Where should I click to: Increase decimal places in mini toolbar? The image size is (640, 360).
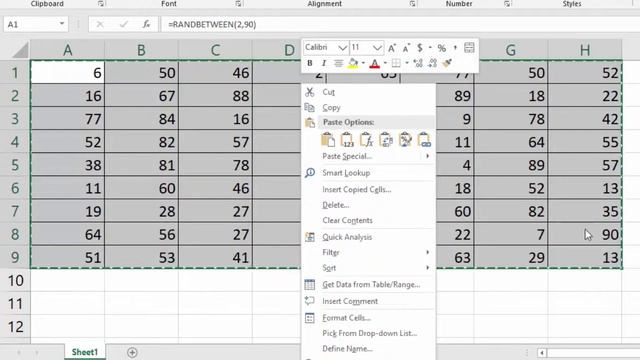(x=418, y=63)
